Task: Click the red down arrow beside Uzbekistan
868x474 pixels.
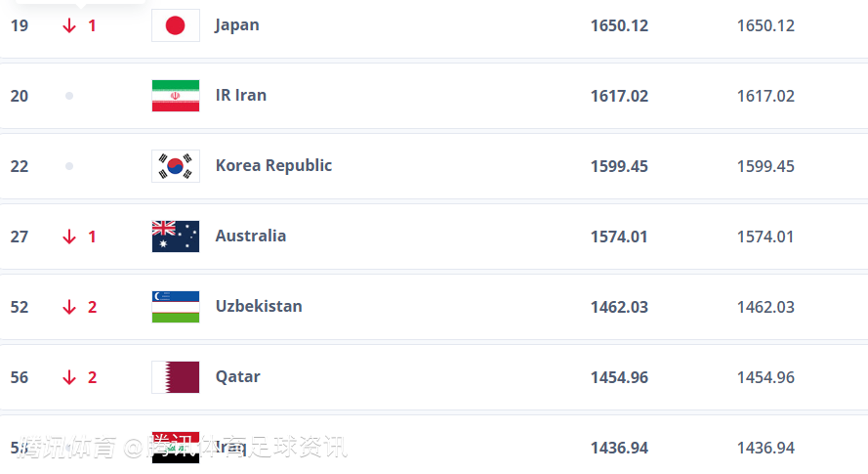Action: (69, 307)
